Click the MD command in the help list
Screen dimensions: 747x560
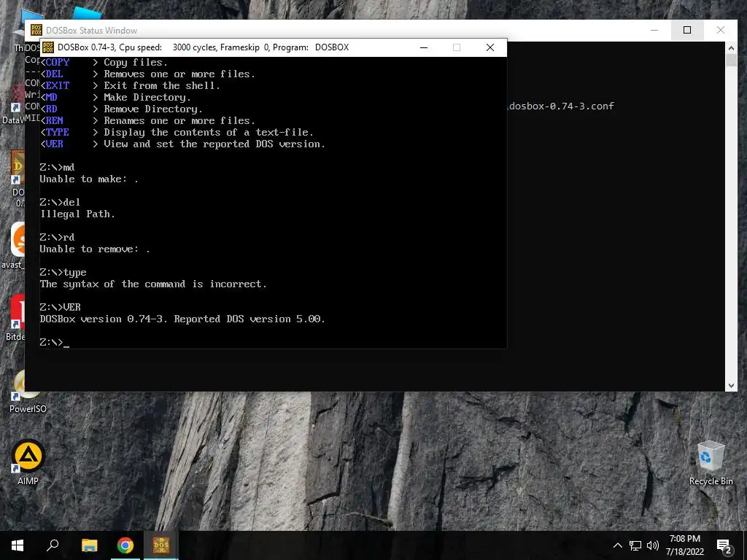pos(52,97)
